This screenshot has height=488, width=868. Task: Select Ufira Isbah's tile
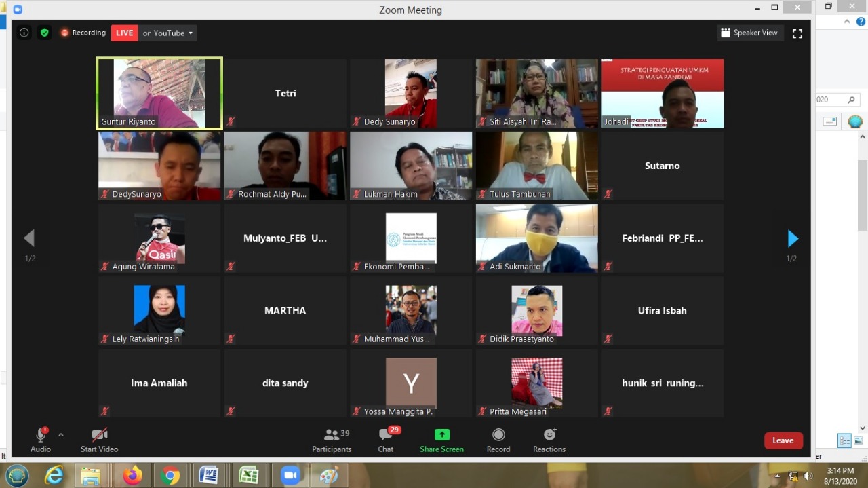pyautogui.click(x=663, y=311)
